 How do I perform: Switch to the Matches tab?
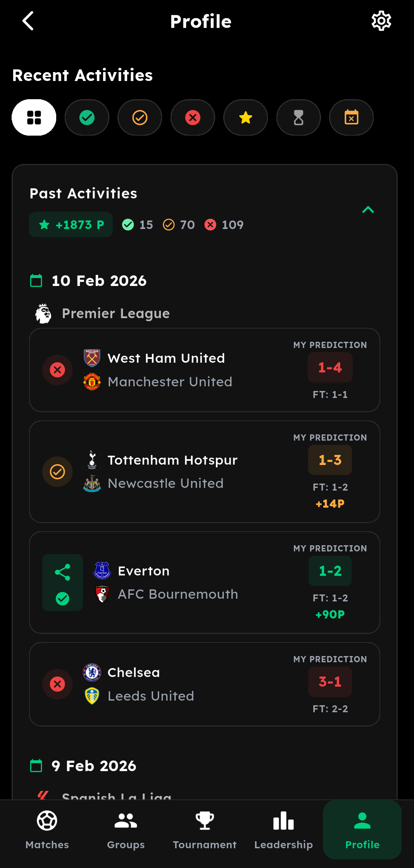point(47,829)
